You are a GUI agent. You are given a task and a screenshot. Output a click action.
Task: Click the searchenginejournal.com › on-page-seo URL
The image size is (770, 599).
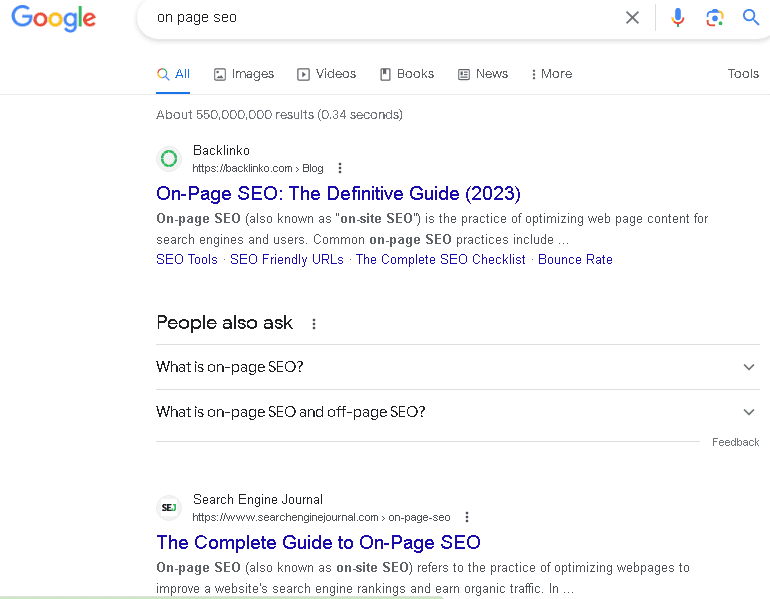(321, 517)
